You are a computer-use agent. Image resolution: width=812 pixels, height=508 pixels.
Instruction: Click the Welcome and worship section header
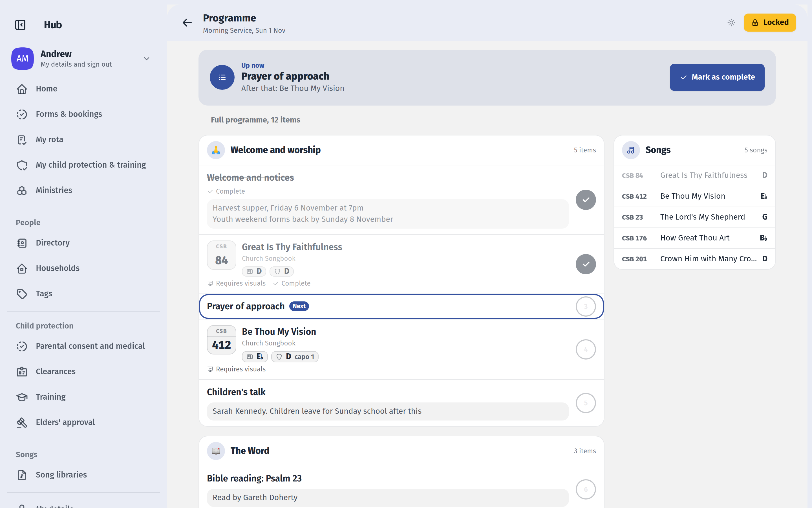[x=401, y=150]
